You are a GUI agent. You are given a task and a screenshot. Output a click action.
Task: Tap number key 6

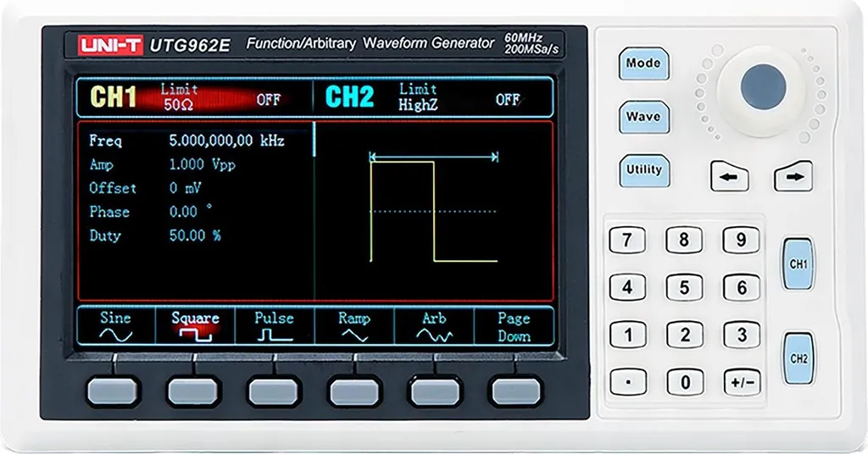click(x=741, y=287)
